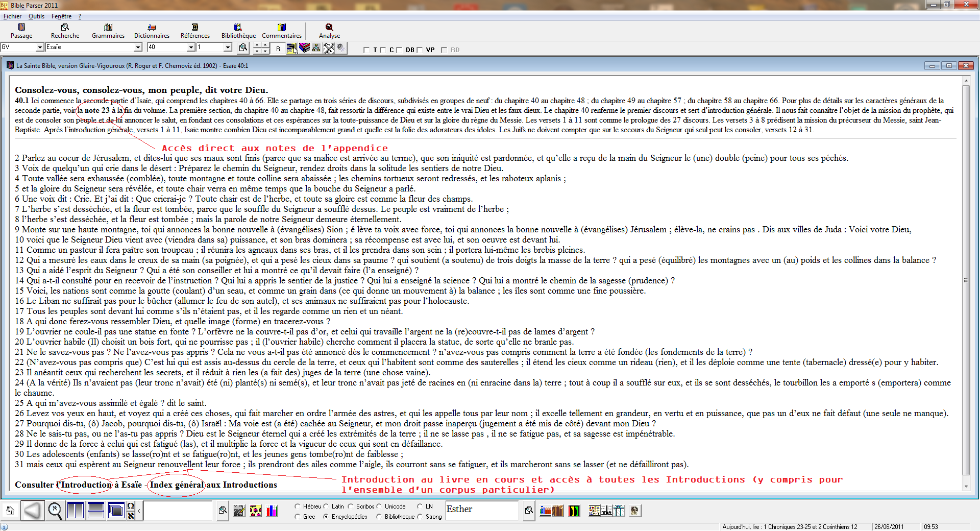
Task: Open the Commentaires tool
Action: click(x=282, y=31)
